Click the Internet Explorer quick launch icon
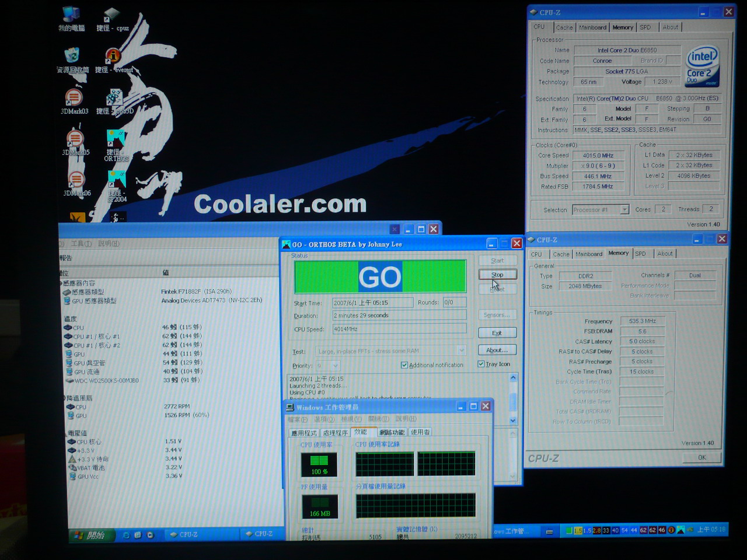 click(126, 535)
